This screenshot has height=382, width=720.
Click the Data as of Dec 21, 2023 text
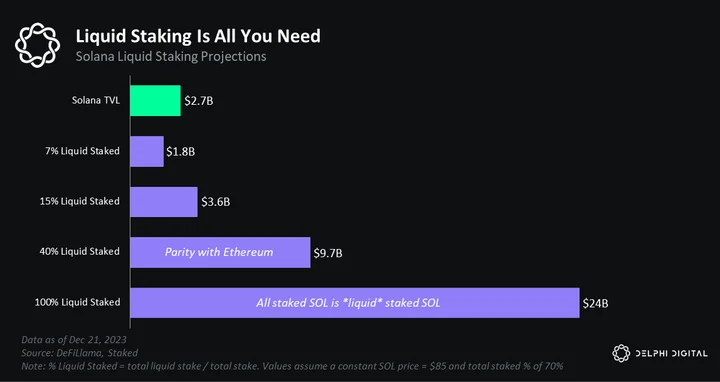pyautogui.click(x=74, y=340)
